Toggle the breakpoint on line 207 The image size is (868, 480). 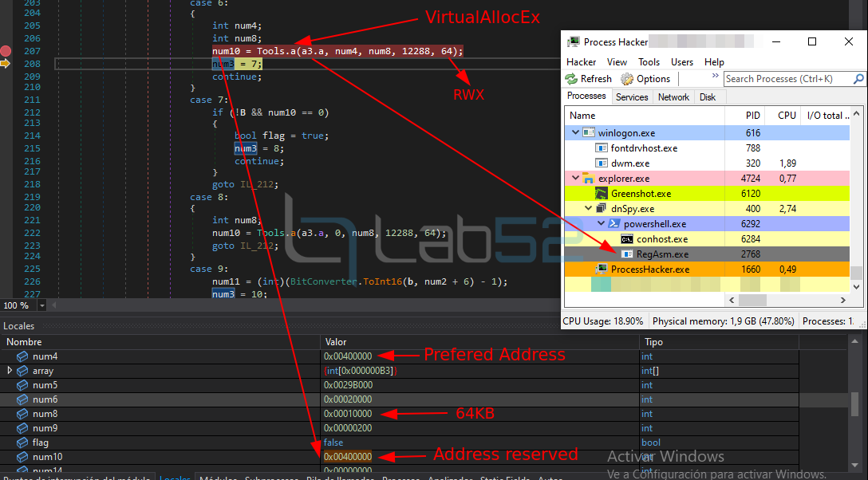pos(6,51)
